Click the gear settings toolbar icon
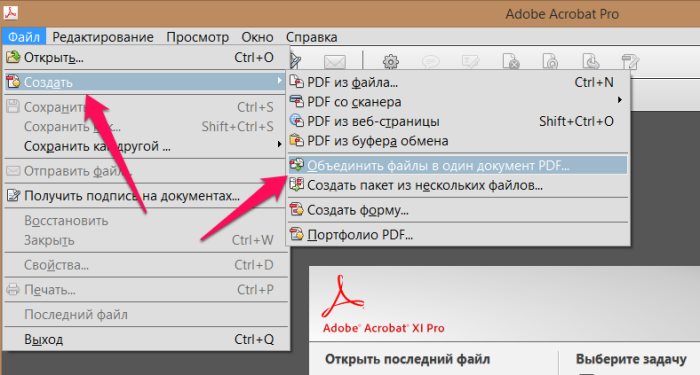700x375 pixels. [x=391, y=62]
